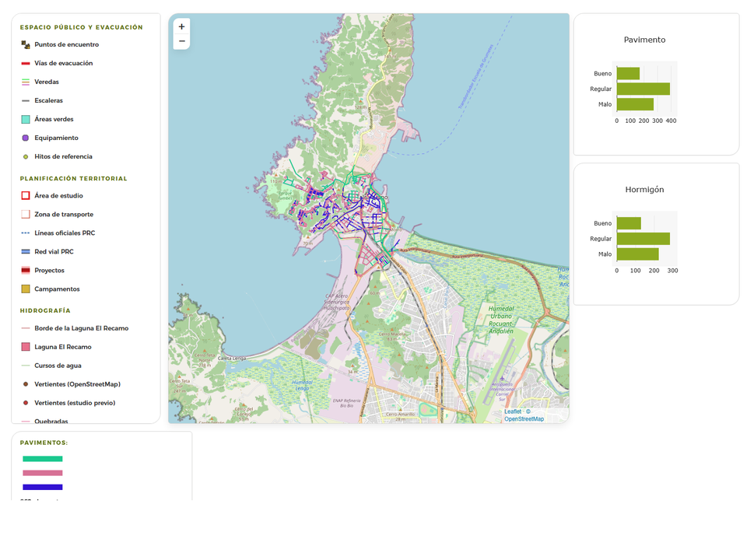Zoom out the map with minus button
The height and width of the screenshot is (560, 747).
pyautogui.click(x=181, y=41)
